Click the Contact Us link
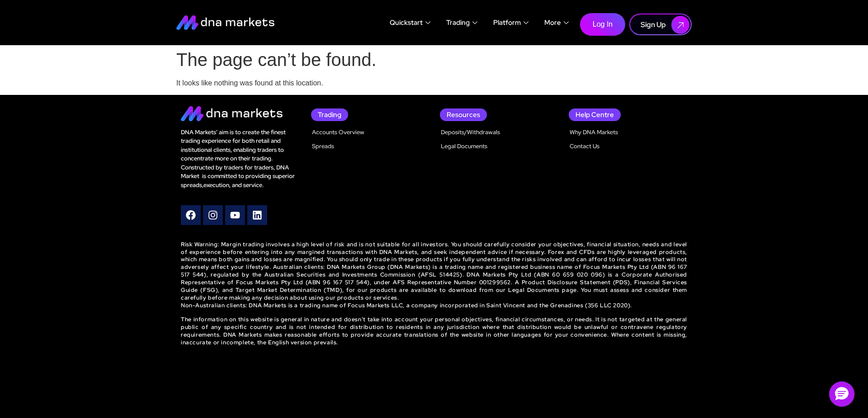868x418 pixels. tap(584, 146)
